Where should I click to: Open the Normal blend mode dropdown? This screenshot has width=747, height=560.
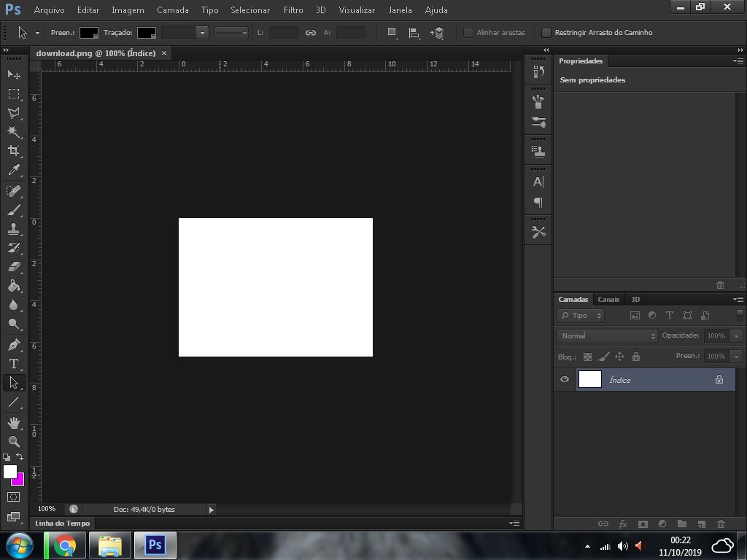tap(607, 335)
